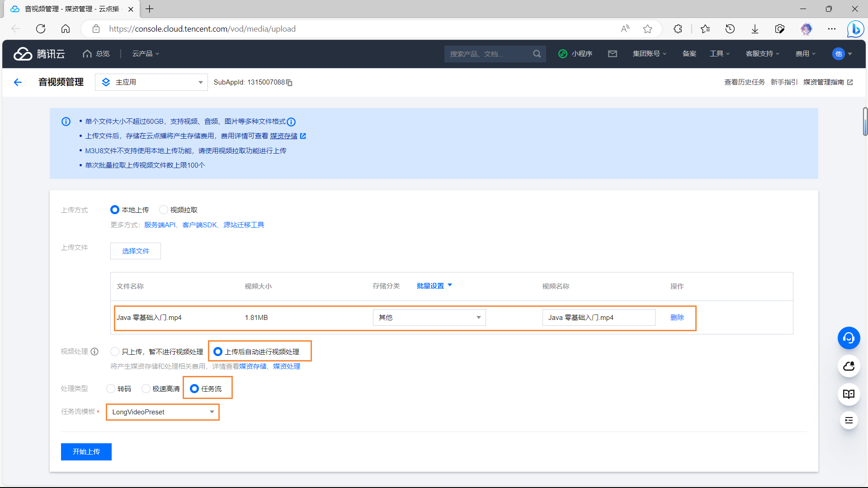This screenshot has height=488, width=868.
Task: Open the documentation book floating icon
Action: point(849,394)
